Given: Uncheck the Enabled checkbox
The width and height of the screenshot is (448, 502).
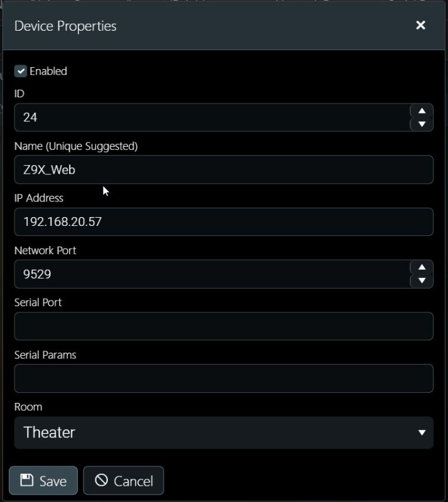Looking at the screenshot, I should (21, 71).
